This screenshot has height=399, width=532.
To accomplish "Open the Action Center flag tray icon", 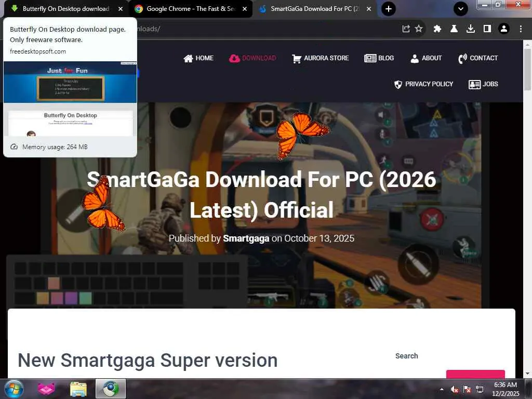I will [467, 389].
